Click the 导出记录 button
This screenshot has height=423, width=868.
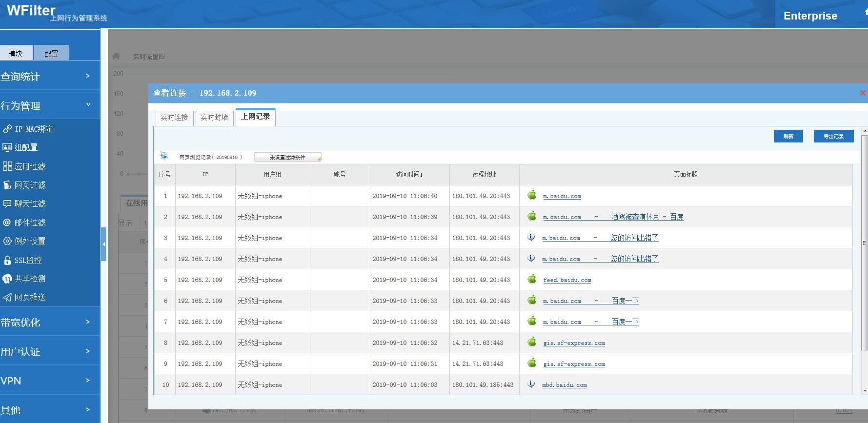pos(833,136)
